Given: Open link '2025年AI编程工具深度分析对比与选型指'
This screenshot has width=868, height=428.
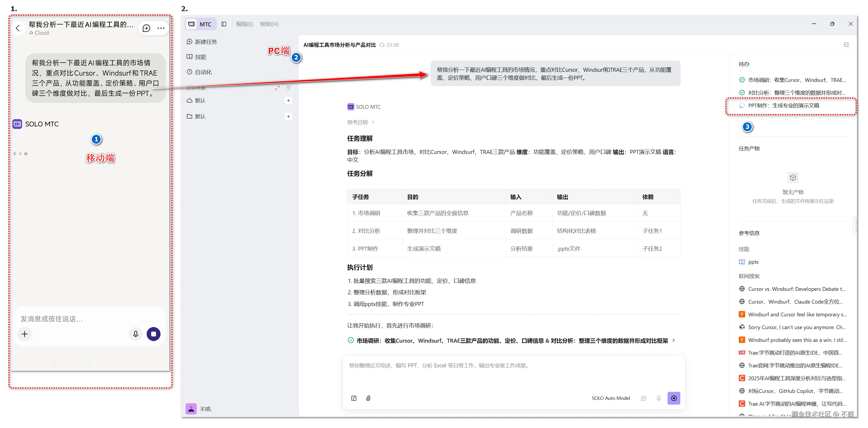Looking at the screenshot, I should point(792,378).
